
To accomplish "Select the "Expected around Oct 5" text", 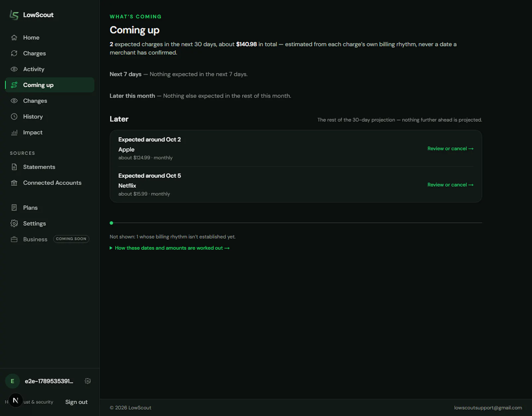I will click(150, 176).
